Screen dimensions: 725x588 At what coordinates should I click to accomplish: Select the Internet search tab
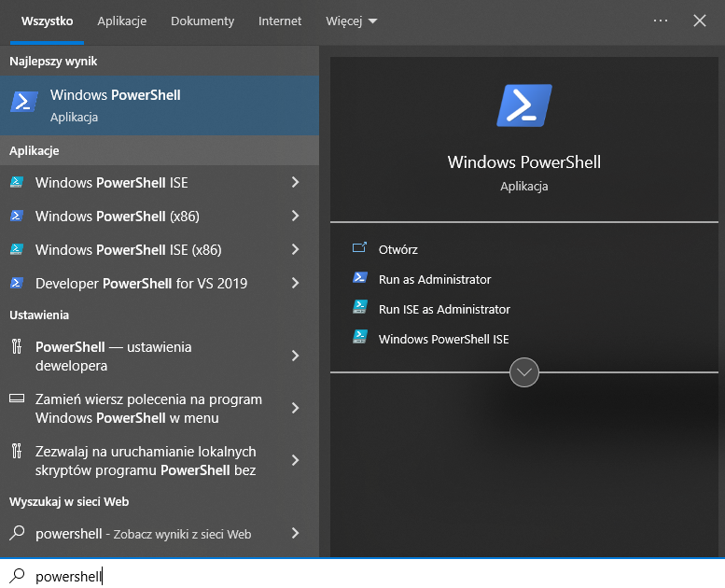(280, 21)
